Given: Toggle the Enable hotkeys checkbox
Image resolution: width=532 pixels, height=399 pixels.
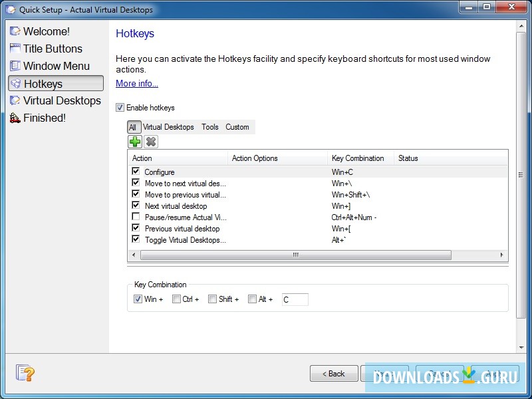Looking at the screenshot, I should 120,107.
